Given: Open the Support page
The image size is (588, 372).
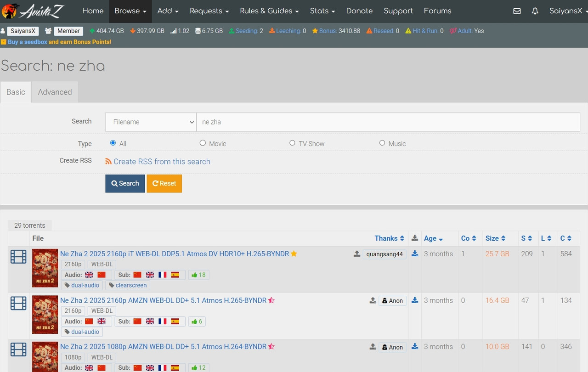Looking at the screenshot, I should tap(398, 11).
